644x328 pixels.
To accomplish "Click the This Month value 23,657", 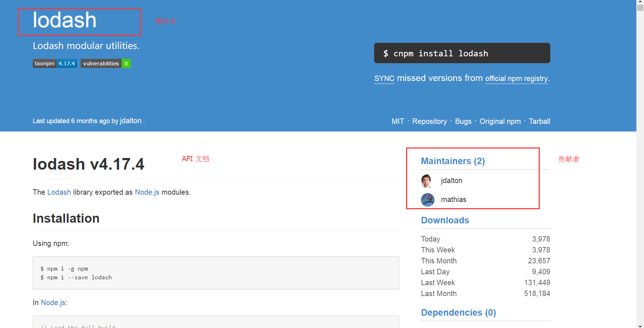I will pyautogui.click(x=539, y=261).
